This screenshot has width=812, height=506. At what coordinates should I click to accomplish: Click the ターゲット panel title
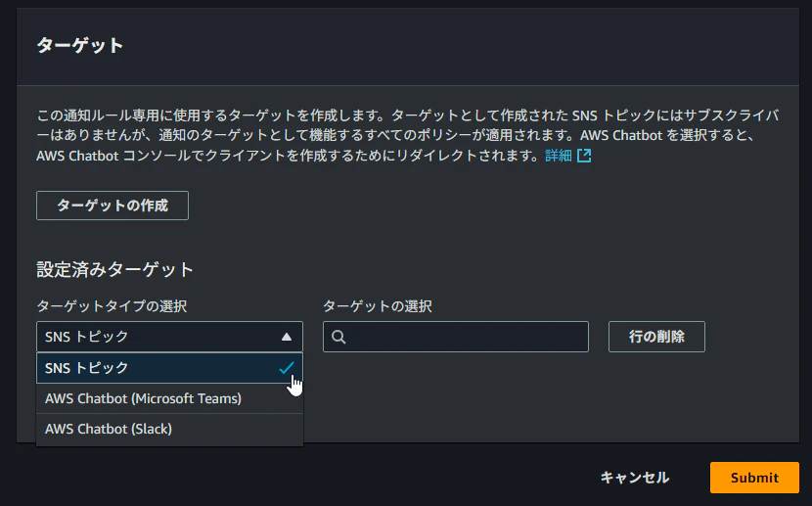tap(80, 46)
